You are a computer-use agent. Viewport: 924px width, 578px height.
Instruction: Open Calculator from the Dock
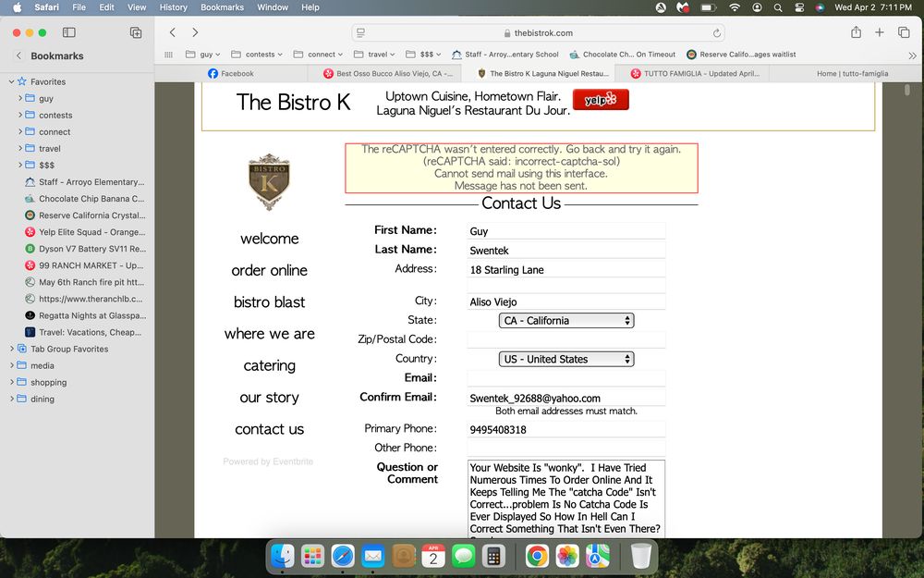pos(493,556)
